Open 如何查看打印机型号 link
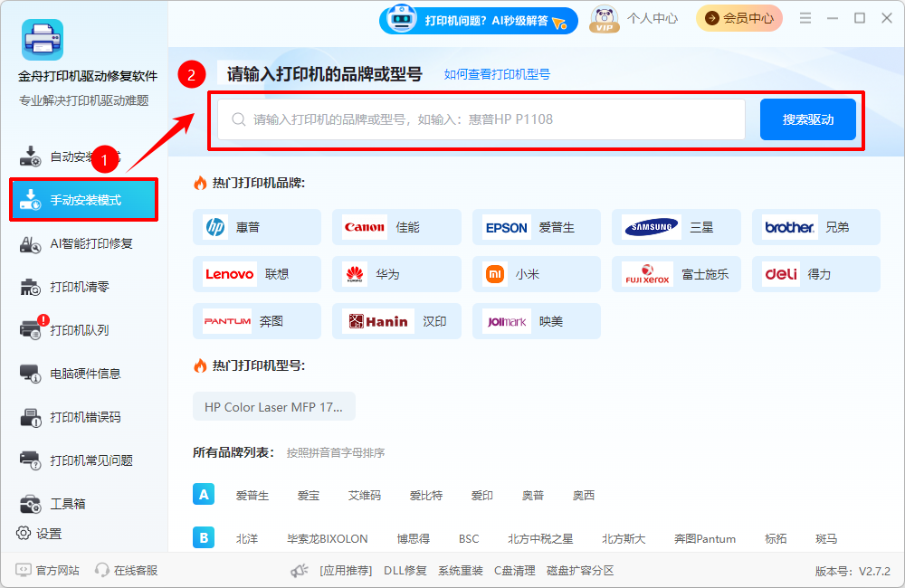Image resolution: width=905 pixels, height=588 pixels. [497, 74]
